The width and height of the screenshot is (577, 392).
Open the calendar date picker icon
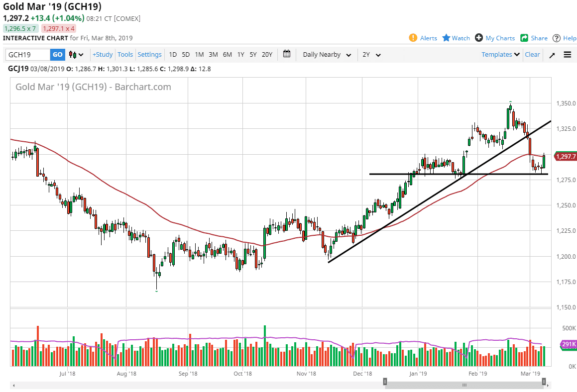pyautogui.click(x=287, y=54)
